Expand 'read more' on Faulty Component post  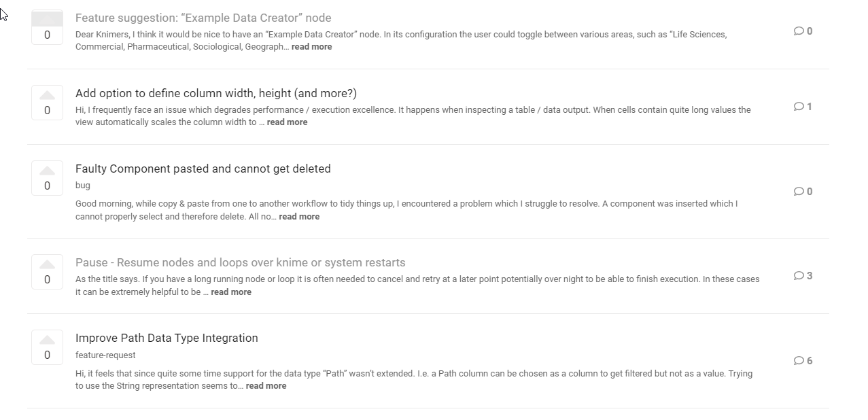[x=299, y=217]
